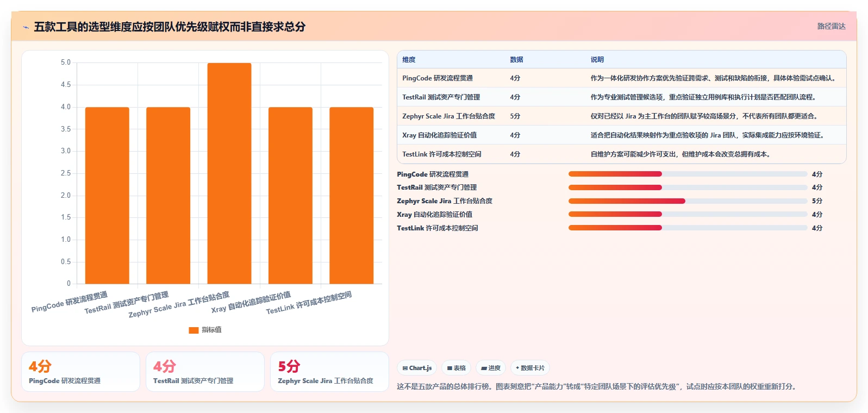Click the Chart.js chip
This screenshot has height=413, width=868.
tap(417, 368)
